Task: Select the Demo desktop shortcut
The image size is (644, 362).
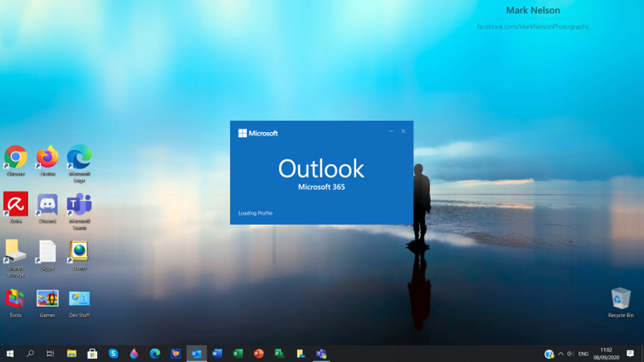Action: coord(79,256)
